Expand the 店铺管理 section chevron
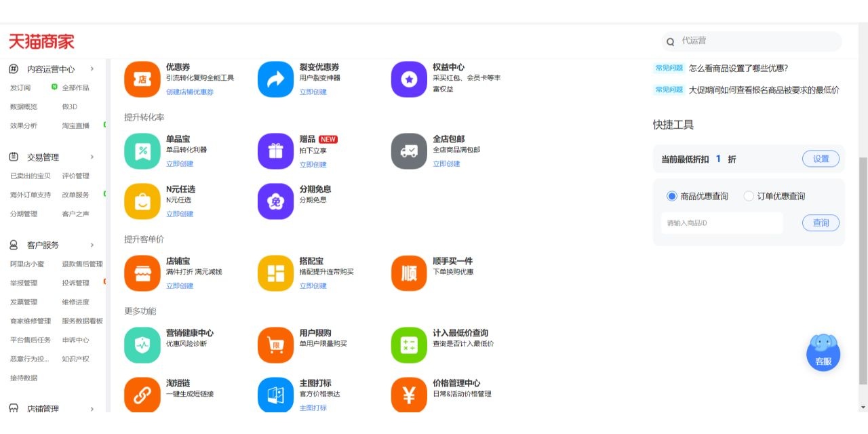 click(x=92, y=409)
